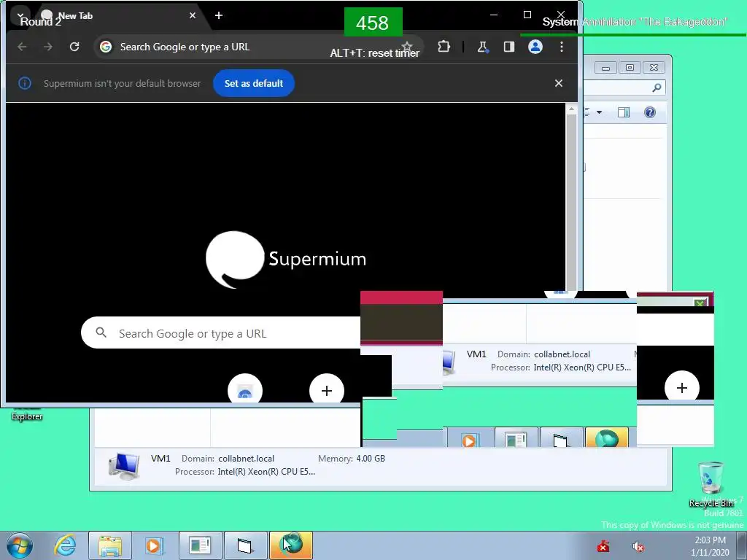Click the muted volume tray icon
747x560 pixels.
(x=638, y=546)
